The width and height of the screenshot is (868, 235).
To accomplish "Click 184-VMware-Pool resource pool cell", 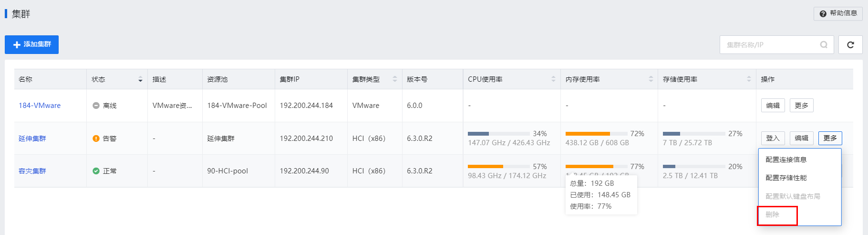I will pyautogui.click(x=237, y=106).
